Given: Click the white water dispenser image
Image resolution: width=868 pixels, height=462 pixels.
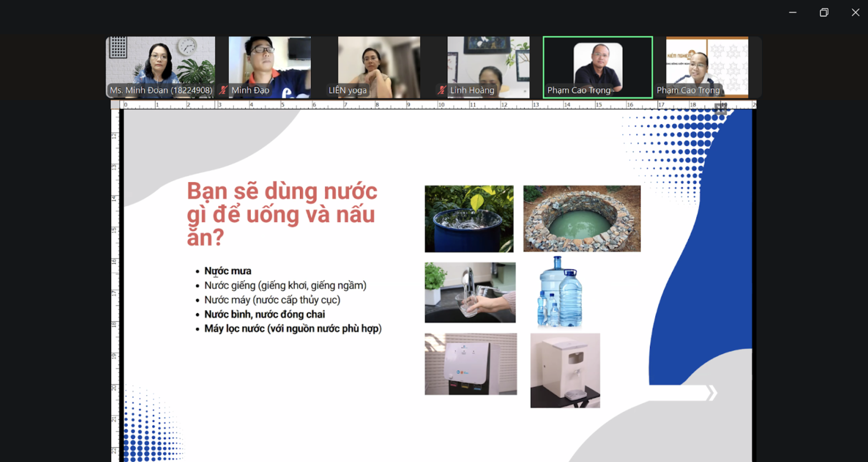Looking at the screenshot, I should point(565,370).
